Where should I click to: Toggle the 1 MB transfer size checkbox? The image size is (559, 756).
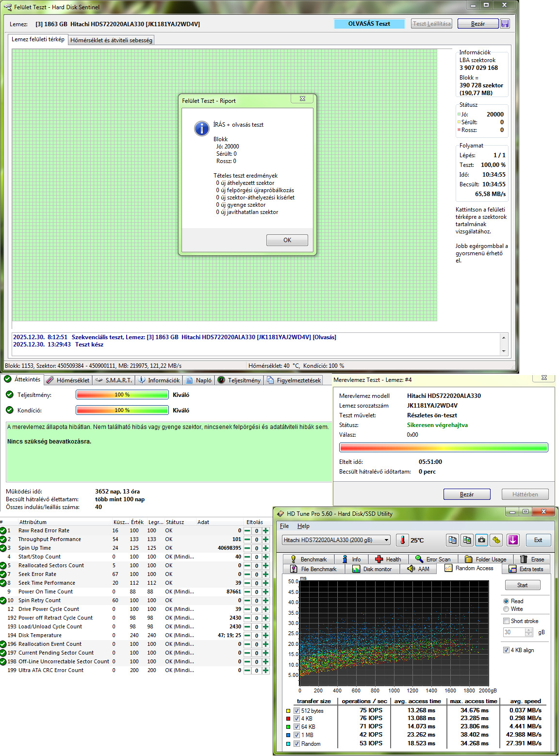pos(296,735)
